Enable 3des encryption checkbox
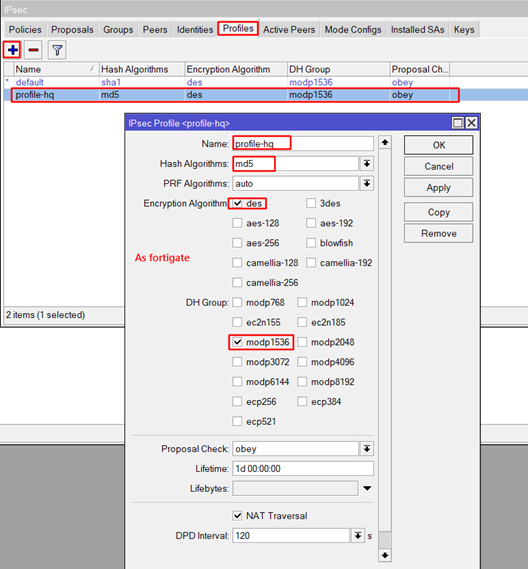This screenshot has width=528, height=569. pyautogui.click(x=311, y=203)
